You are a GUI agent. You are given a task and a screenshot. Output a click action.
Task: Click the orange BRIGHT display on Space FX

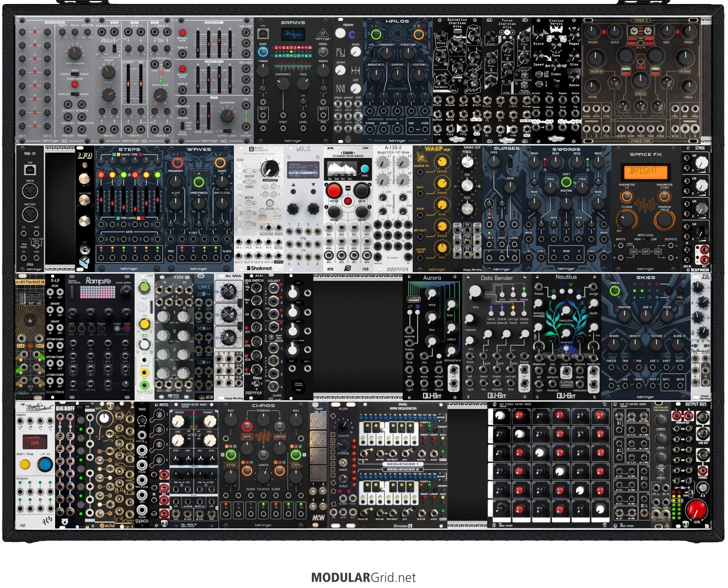646,171
